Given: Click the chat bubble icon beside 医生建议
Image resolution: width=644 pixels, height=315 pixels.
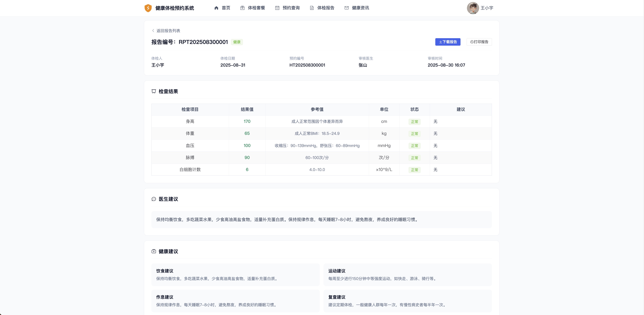Looking at the screenshot, I should tap(154, 199).
